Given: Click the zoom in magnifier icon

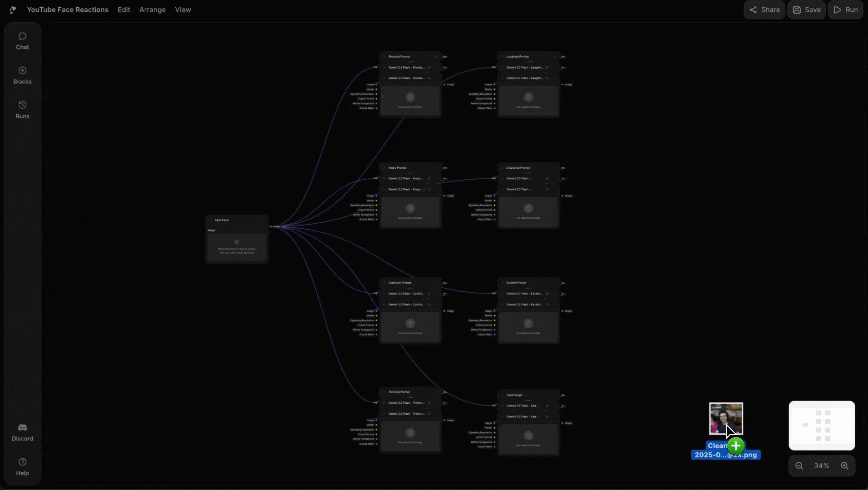Looking at the screenshot, I should [x=844, y=466].
